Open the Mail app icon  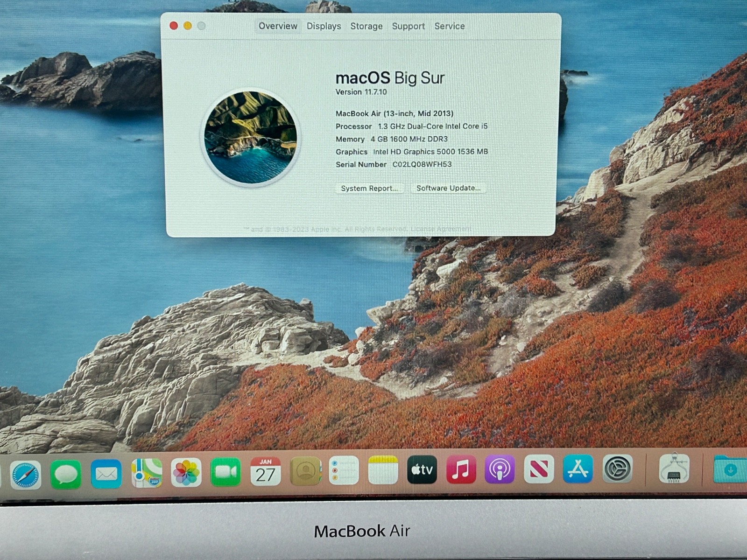click(106, 474)
